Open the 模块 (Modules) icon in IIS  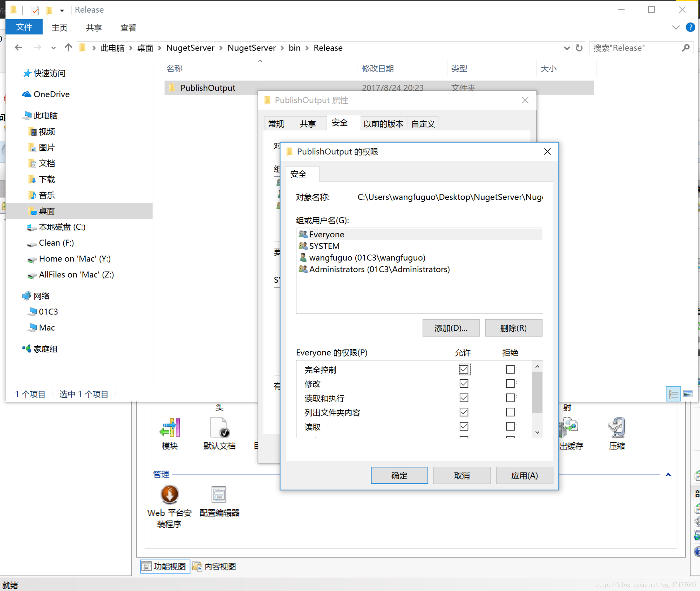170,434
